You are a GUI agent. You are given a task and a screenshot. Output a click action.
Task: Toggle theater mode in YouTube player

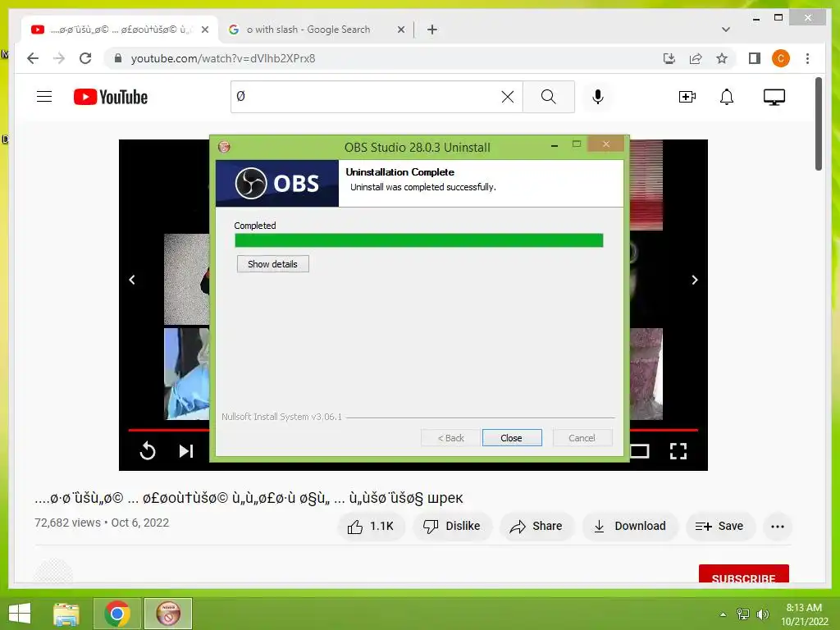639,451
